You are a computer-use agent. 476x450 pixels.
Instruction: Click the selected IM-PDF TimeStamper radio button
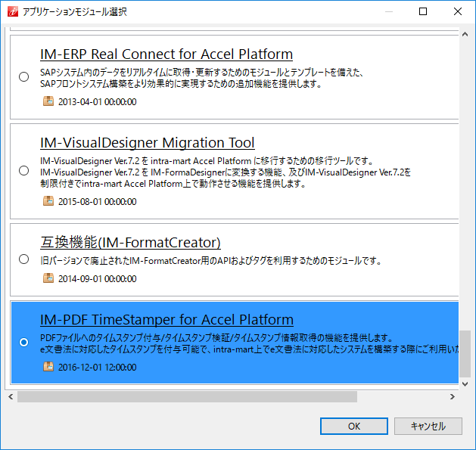(x=23, y=343)
